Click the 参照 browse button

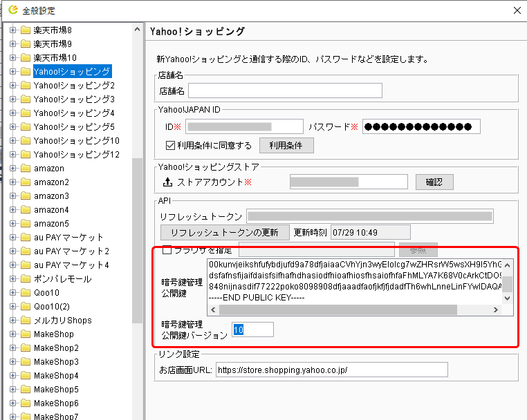click(x=418, y=250)
